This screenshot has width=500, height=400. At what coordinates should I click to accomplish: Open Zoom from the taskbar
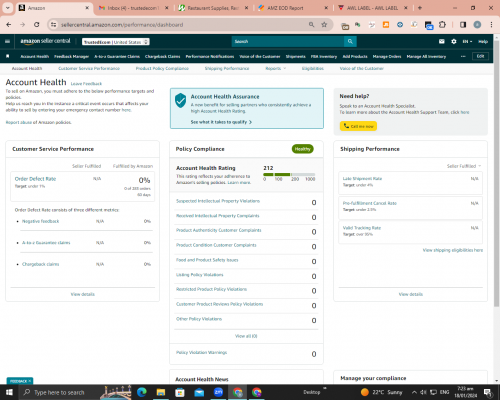click(218, 392)
